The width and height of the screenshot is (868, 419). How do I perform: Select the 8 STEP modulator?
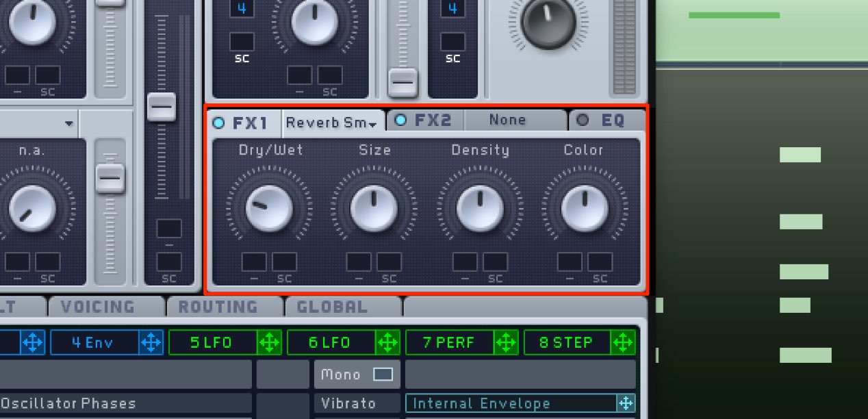(x=567, y=342)
